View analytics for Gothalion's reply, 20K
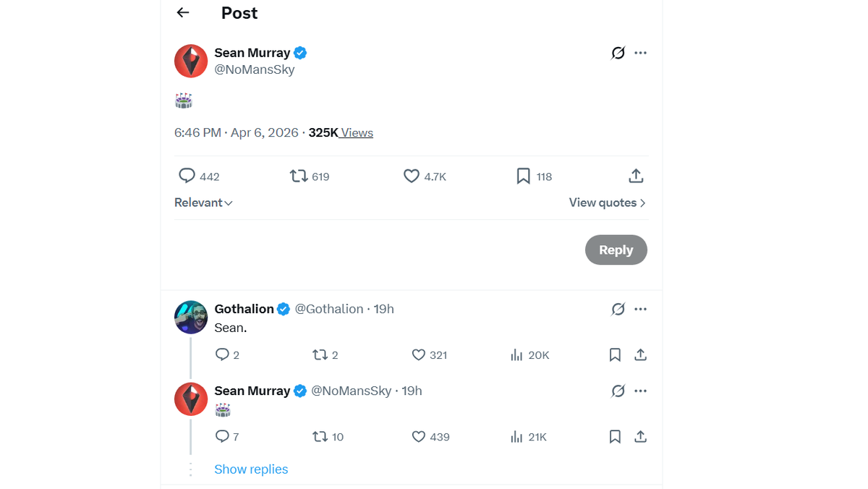 pos(517,354)
